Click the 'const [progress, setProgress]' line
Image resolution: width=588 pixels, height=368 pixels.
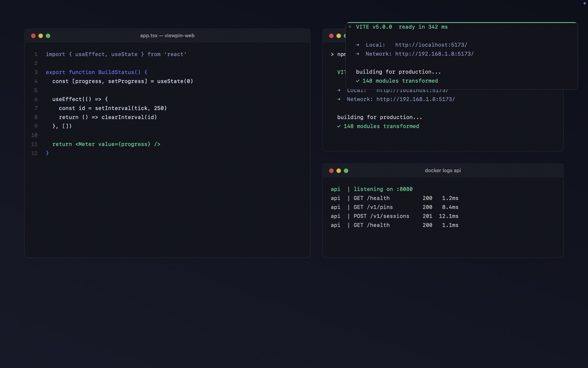pos(122,81)
